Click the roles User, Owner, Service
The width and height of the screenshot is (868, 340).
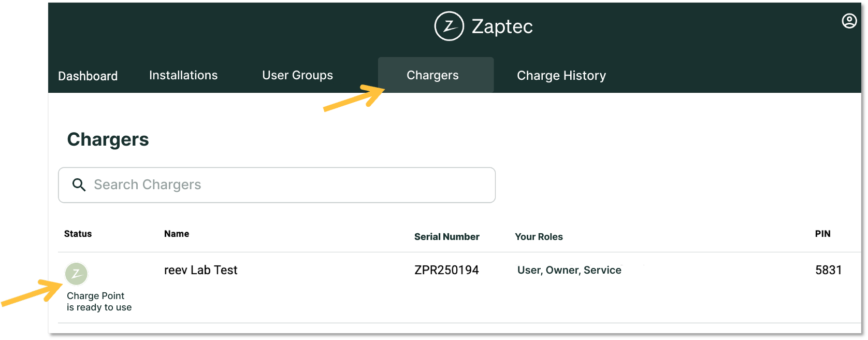[569, 270]
